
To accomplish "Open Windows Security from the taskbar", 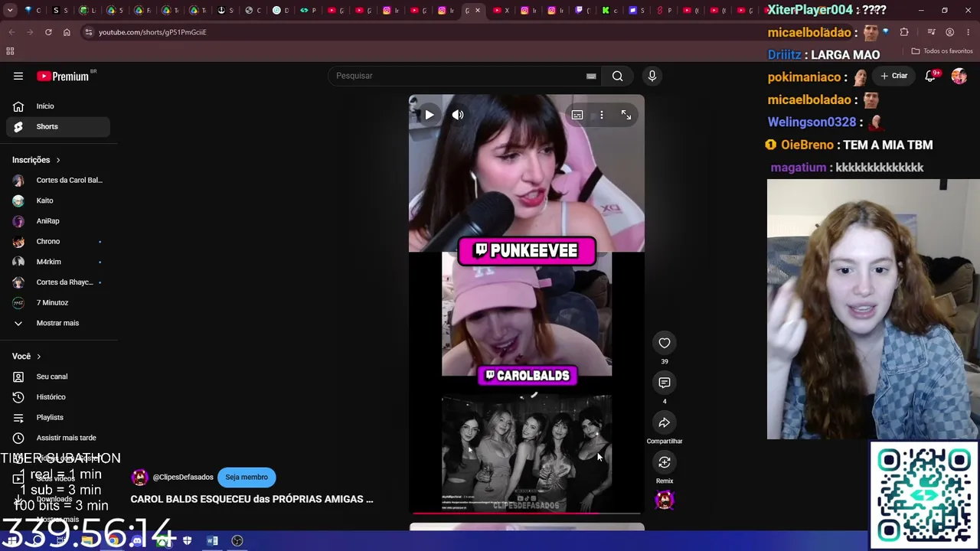I will (187, 541).
